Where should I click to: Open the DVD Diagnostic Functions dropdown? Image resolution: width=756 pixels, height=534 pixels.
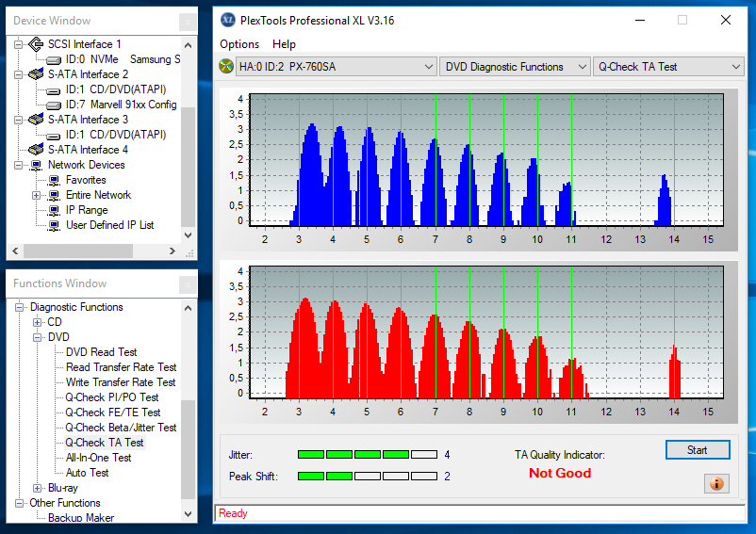coord(514,67)
